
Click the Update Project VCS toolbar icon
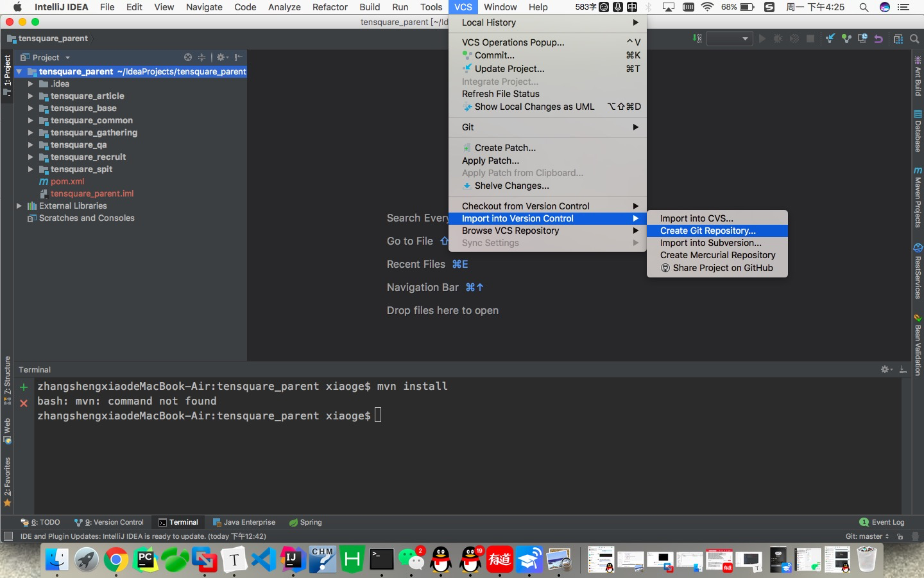(830, 39)
